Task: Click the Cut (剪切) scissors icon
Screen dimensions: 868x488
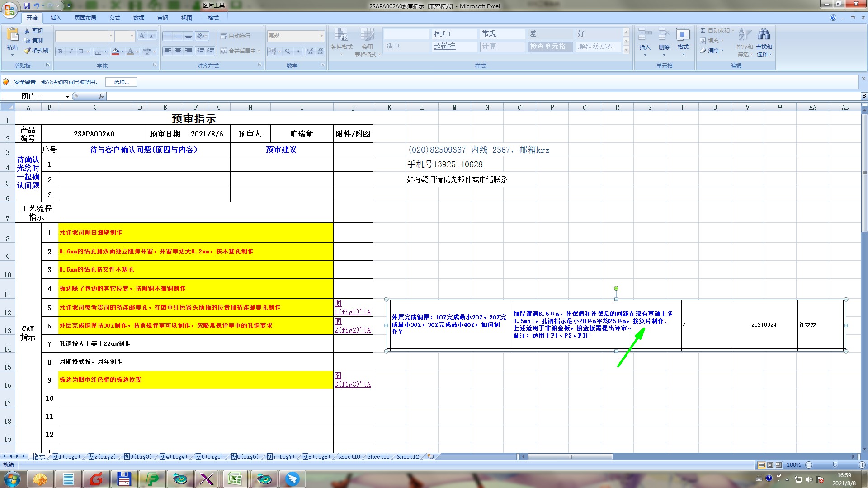Action: tap(28, 31)
